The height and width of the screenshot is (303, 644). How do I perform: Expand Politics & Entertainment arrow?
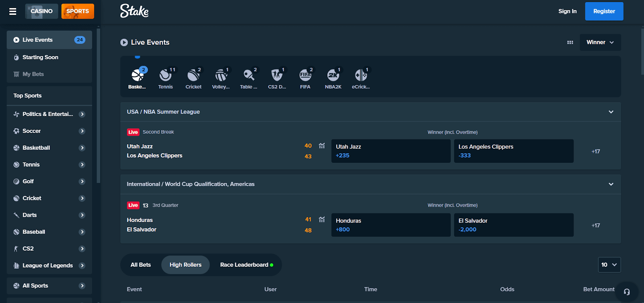[82, 114]
